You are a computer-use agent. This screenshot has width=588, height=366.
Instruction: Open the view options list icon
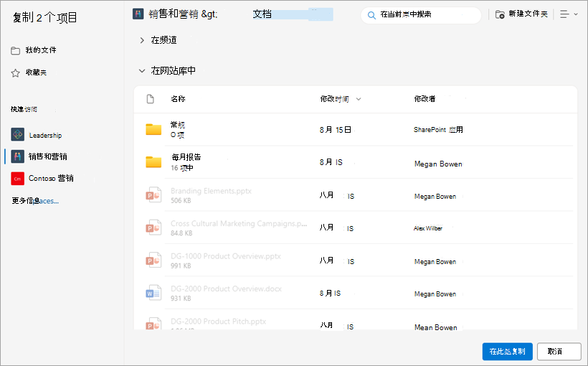(x=564, y=14)
